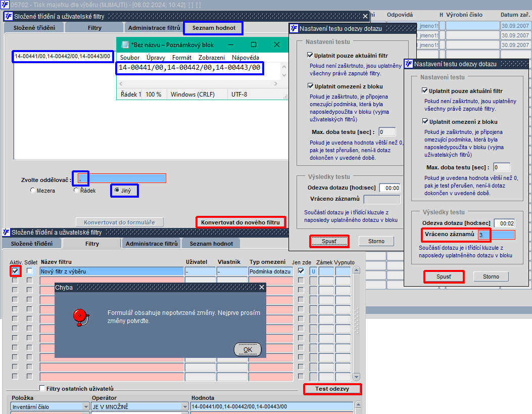Click Spusť in the left test settings dialog
This screenshot has height=414, width=532.
click(329, 241)
